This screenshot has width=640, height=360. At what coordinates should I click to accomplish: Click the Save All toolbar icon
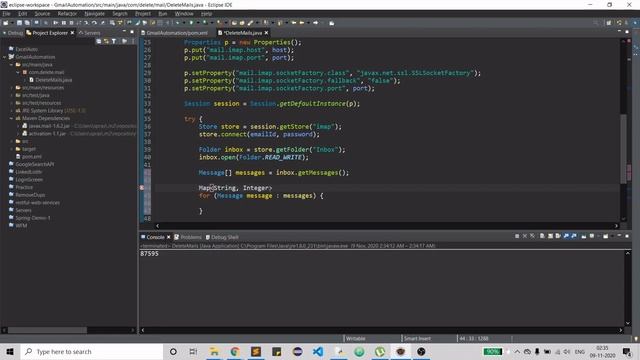[x=27, y=23]
